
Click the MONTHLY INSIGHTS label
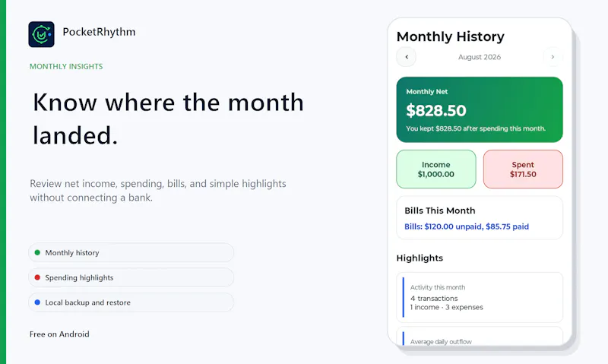click(x=66, y=66)
